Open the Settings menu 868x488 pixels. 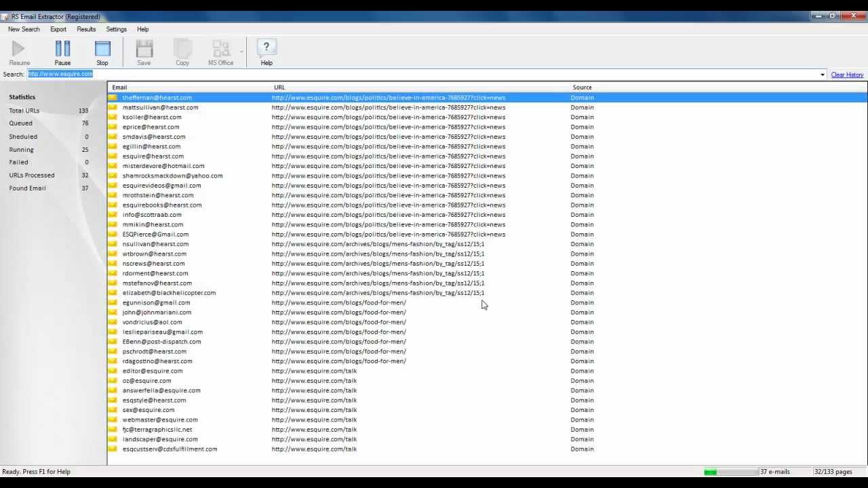(x=116, y=29)
